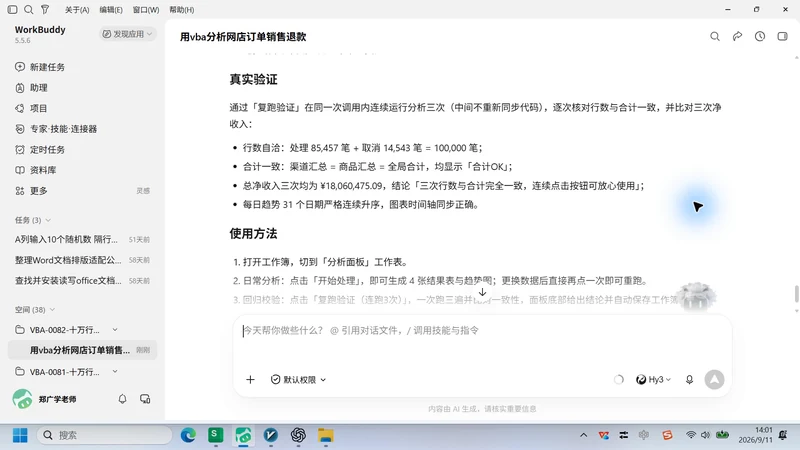Open 专家·技能·连接器 in sidebar

pos(63,129)
